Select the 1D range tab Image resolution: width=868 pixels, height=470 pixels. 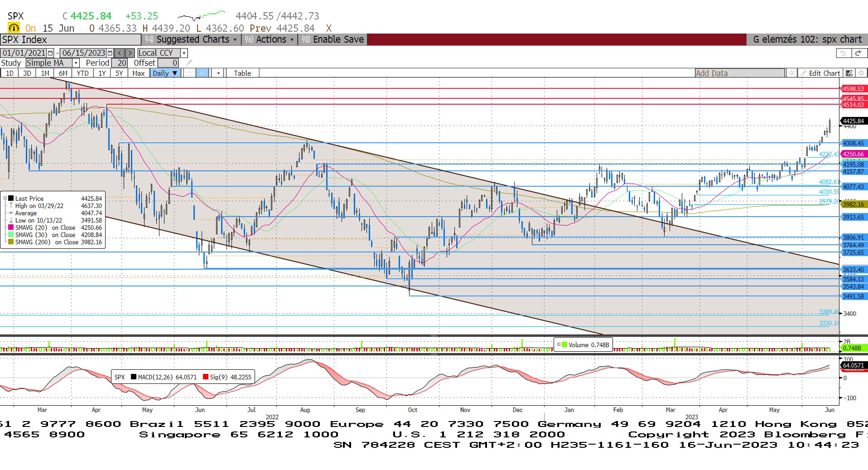(x=10, y=73)
